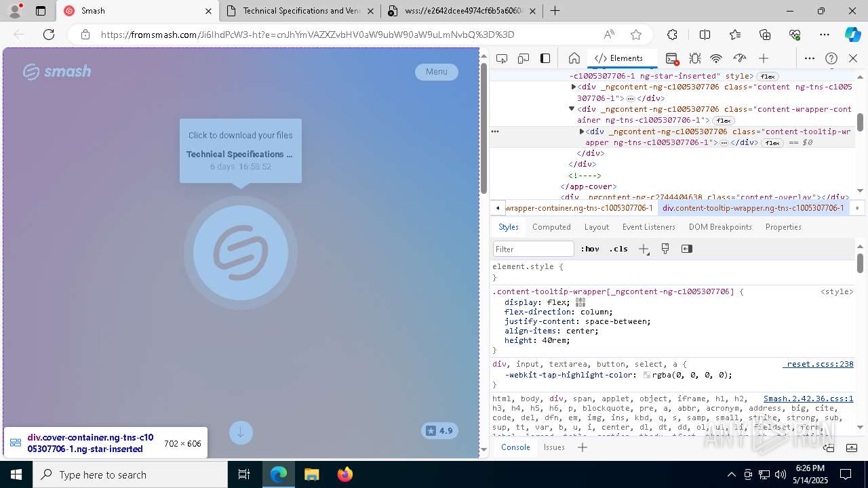Expand the content-tooltip-wrapper div node
868x488 pixels.
point(582,131)
